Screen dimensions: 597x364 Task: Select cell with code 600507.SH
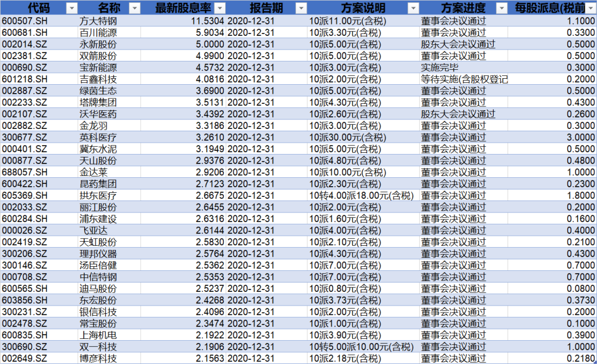39,21
